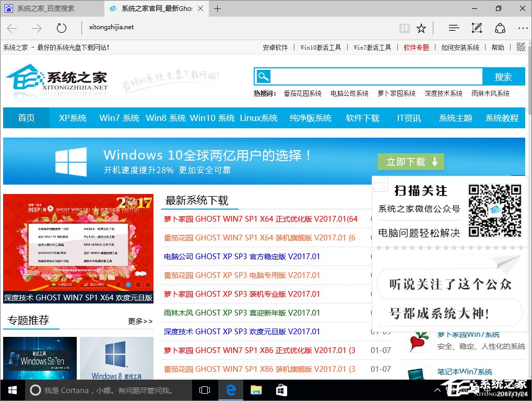Screen dimensions: 532x401
Task: Click the magnifier icon in the search box
Action: click(x=264, y=76)
